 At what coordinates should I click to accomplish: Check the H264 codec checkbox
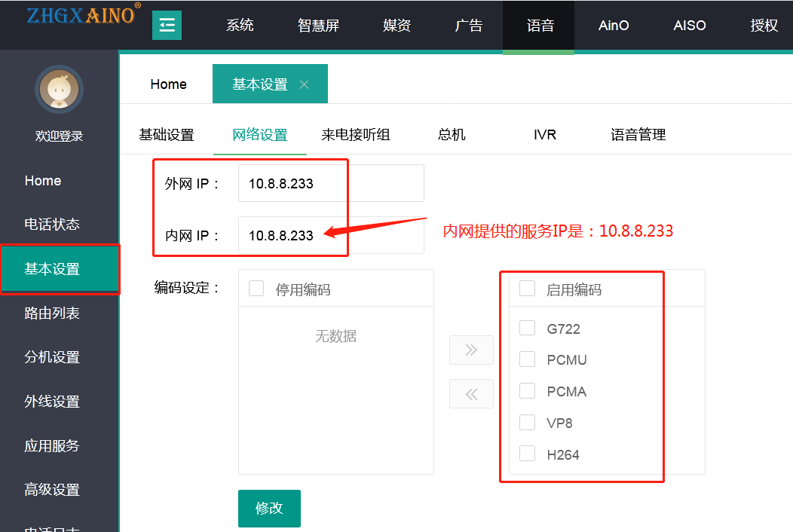pos(528,454)
